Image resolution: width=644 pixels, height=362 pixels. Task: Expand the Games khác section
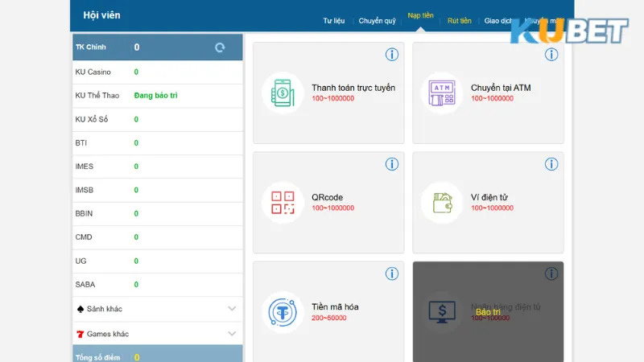pyautogui.click(x=232, y=333)
